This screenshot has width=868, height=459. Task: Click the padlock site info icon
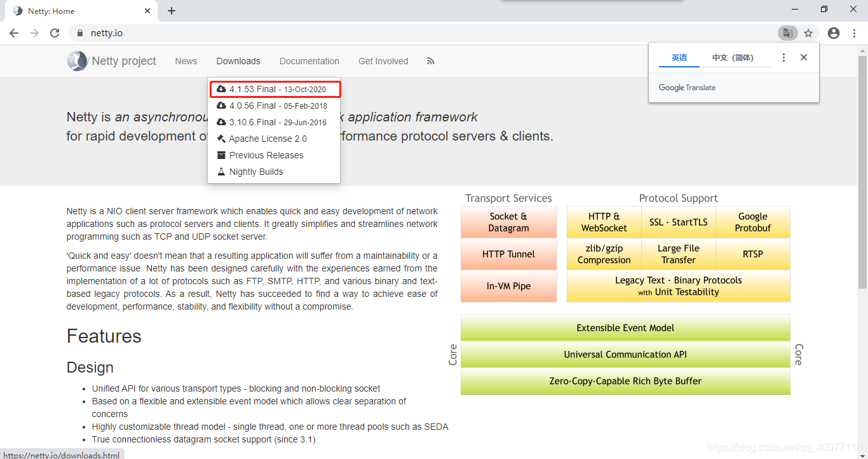[79, 33]
